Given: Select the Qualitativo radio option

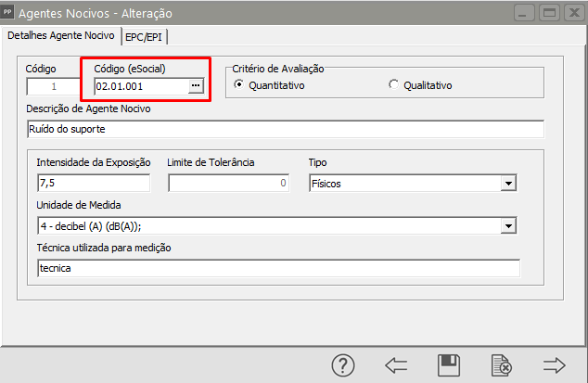Looking at the screenshot, I should click(x=394, y=85).
